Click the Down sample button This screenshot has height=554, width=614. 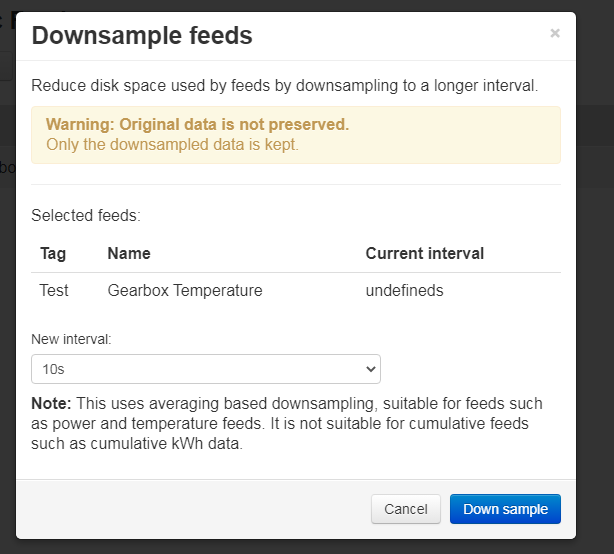(505, 509)
